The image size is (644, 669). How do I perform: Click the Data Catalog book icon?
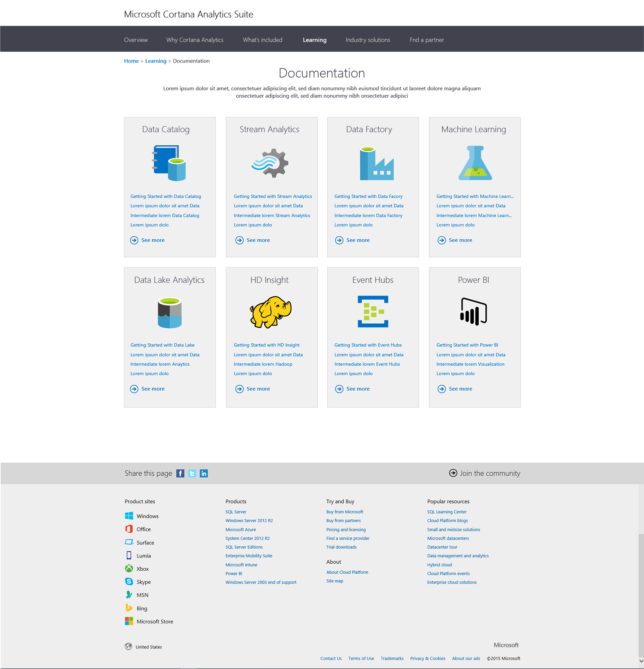tap(169, 163)
